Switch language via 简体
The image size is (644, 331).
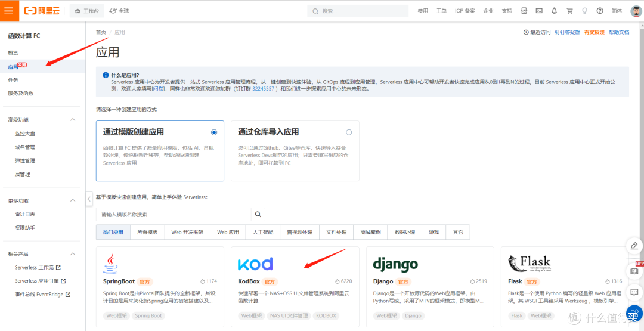click(x=617, y=11)
